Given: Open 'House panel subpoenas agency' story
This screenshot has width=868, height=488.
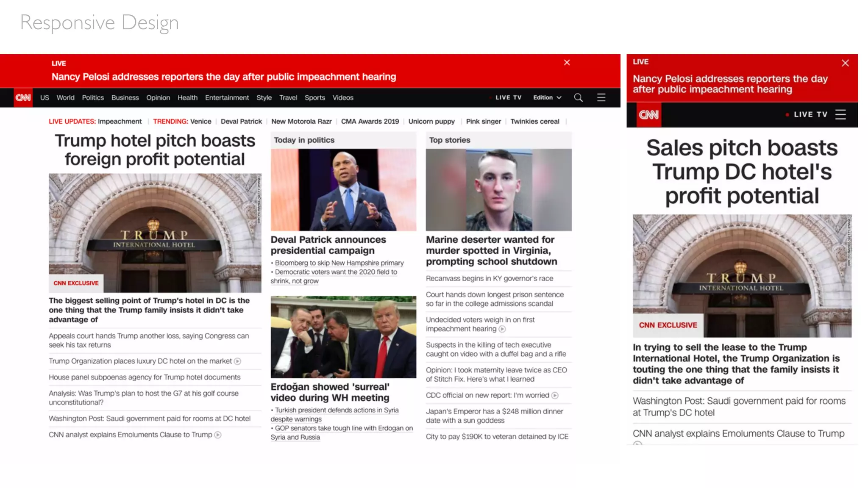Looking at the screenshot, I should click(145, 377).
